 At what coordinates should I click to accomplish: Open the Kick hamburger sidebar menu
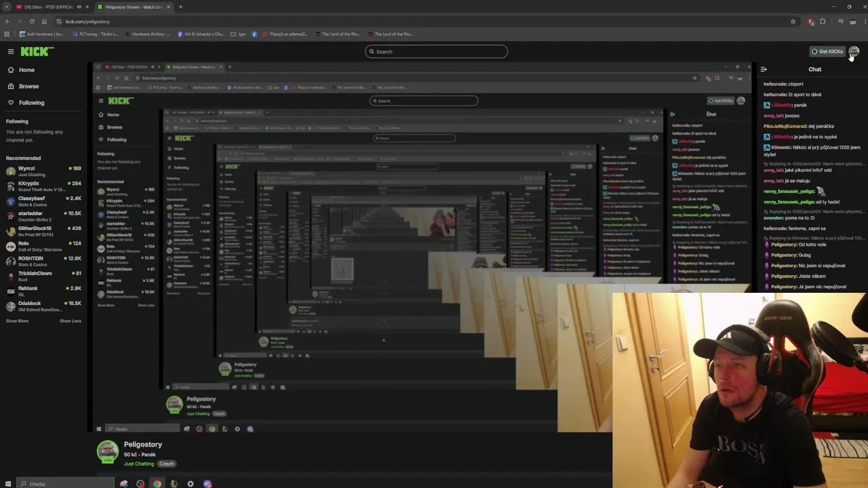click(10, 52)
